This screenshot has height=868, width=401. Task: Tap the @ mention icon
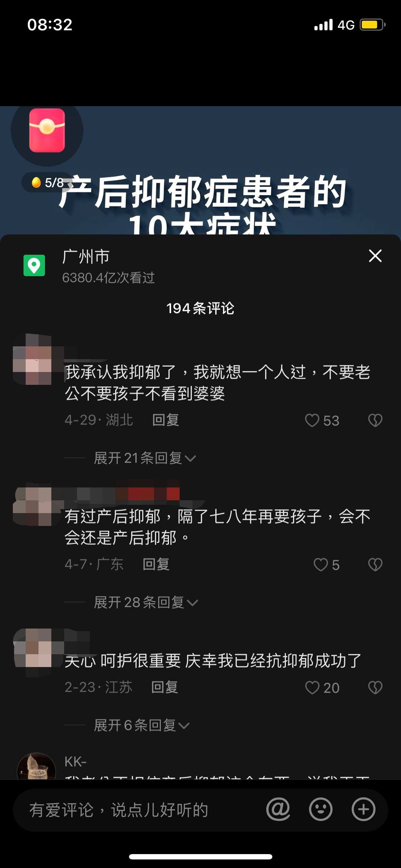tap(278, 810)
